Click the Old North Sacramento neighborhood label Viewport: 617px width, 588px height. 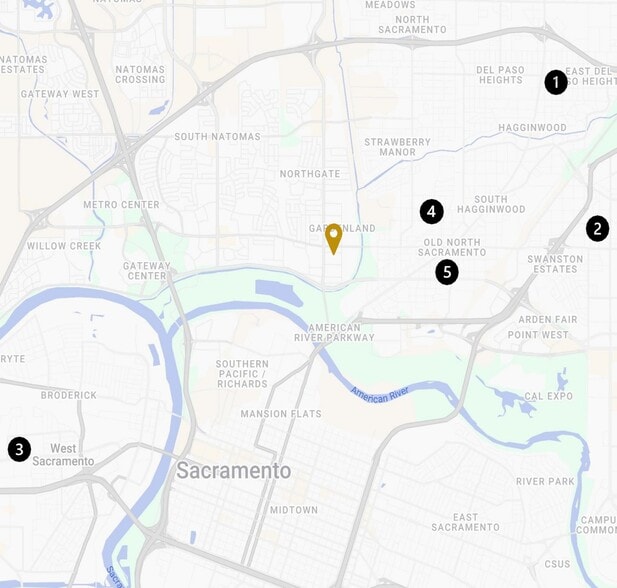click(452, 247)
